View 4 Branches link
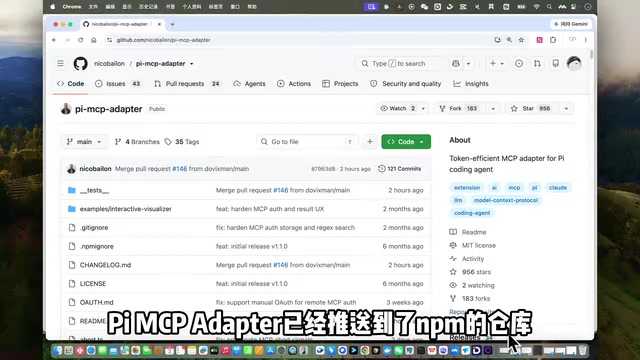The image size is (640, 360). [137, 142]
